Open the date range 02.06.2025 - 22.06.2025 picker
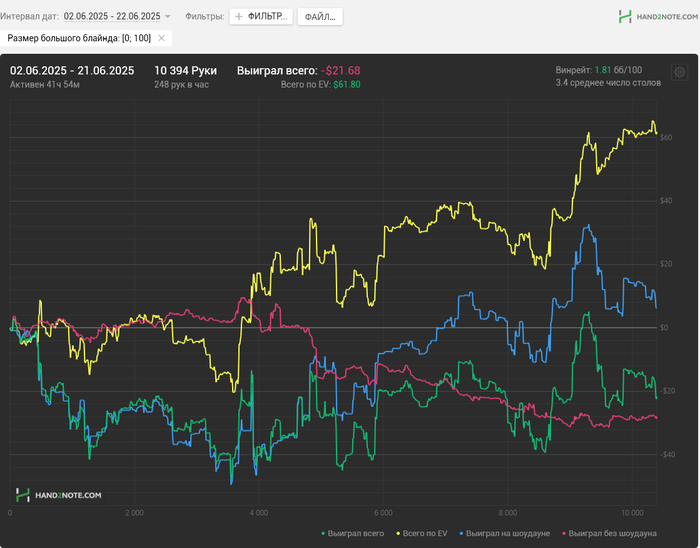Screen dimensions: 700x548 coord(111,17)
